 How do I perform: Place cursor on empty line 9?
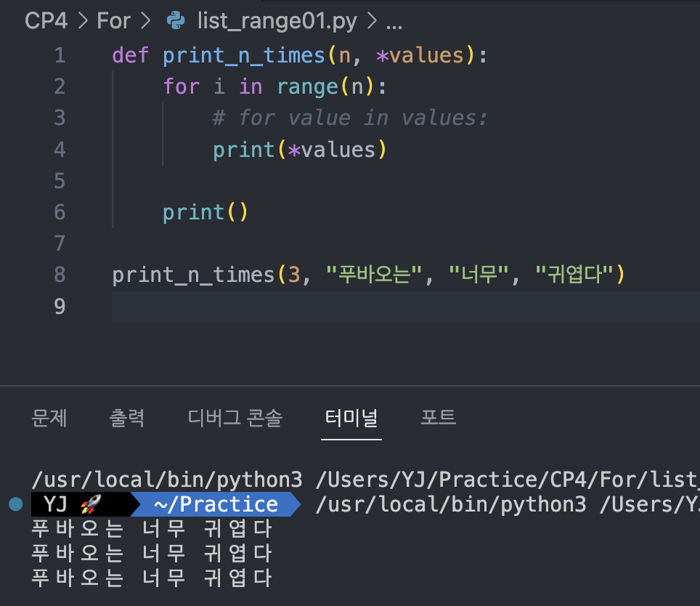(406, 307)
